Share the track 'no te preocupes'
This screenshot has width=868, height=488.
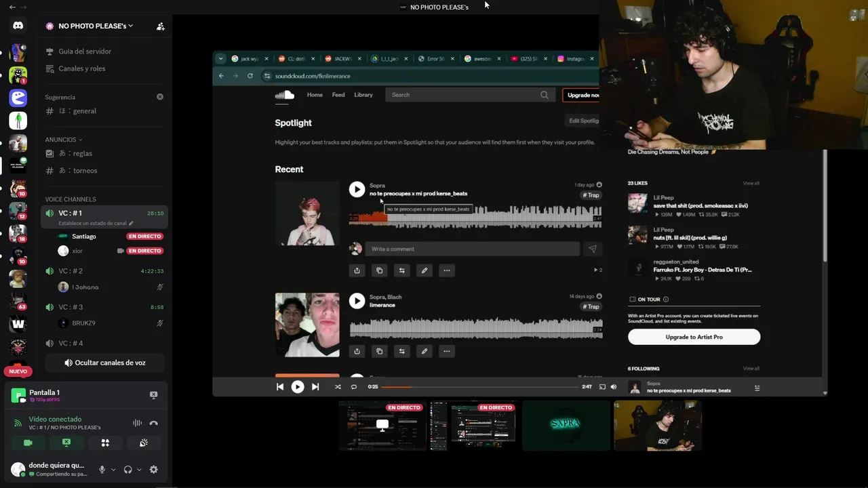coord(357,270)
